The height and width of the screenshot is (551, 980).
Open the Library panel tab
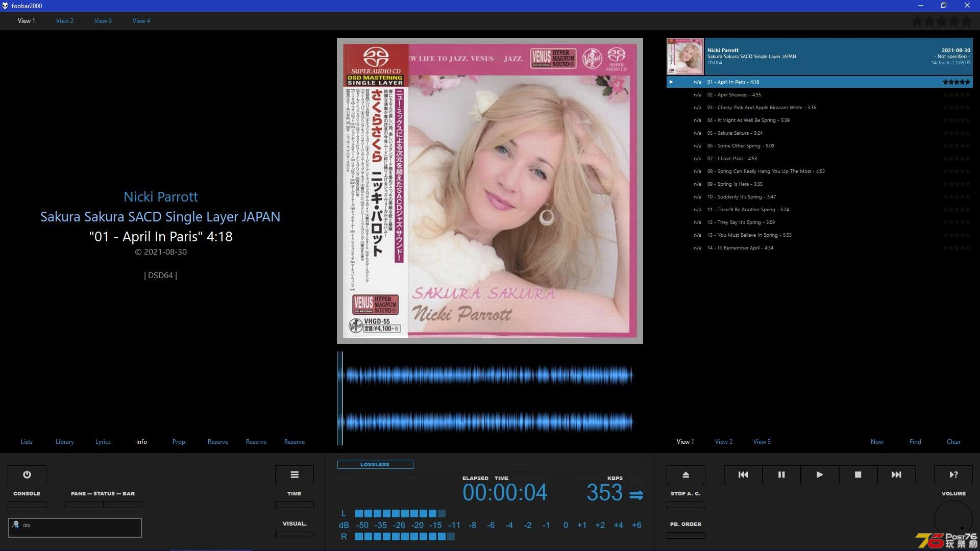click(x=65, y=442)
